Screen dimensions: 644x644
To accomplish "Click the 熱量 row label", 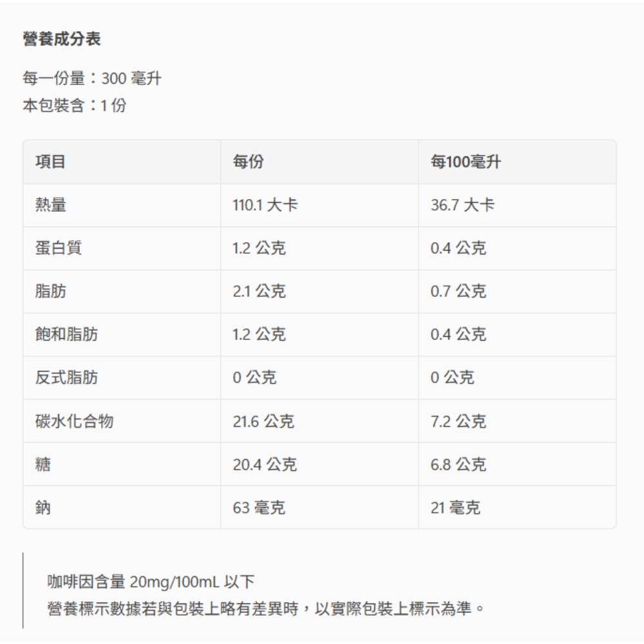I will (51, 205).
